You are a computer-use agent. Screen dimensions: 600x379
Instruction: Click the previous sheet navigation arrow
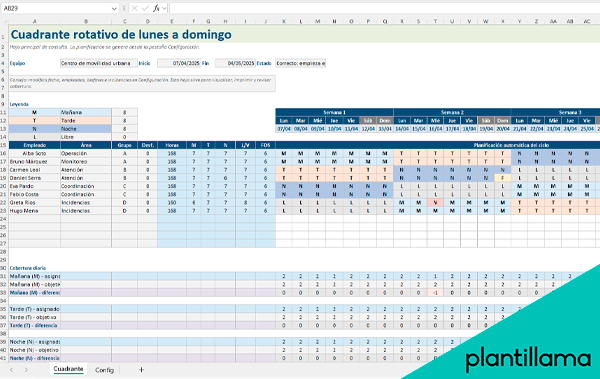pos(11,370)
